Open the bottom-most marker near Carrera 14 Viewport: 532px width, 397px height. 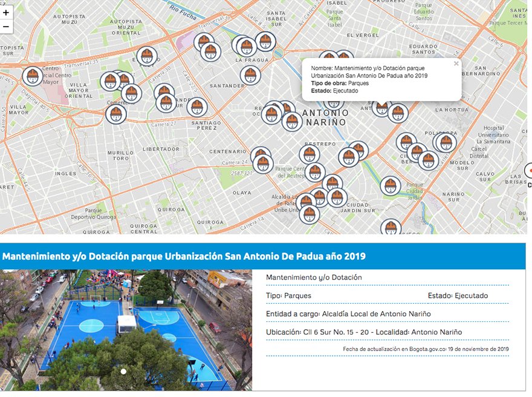310,214
